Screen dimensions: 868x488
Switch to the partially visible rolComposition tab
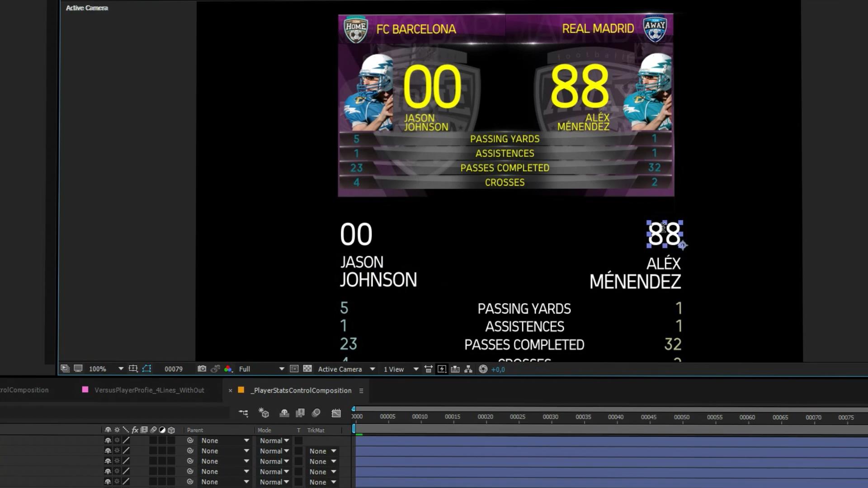point(24,390)
